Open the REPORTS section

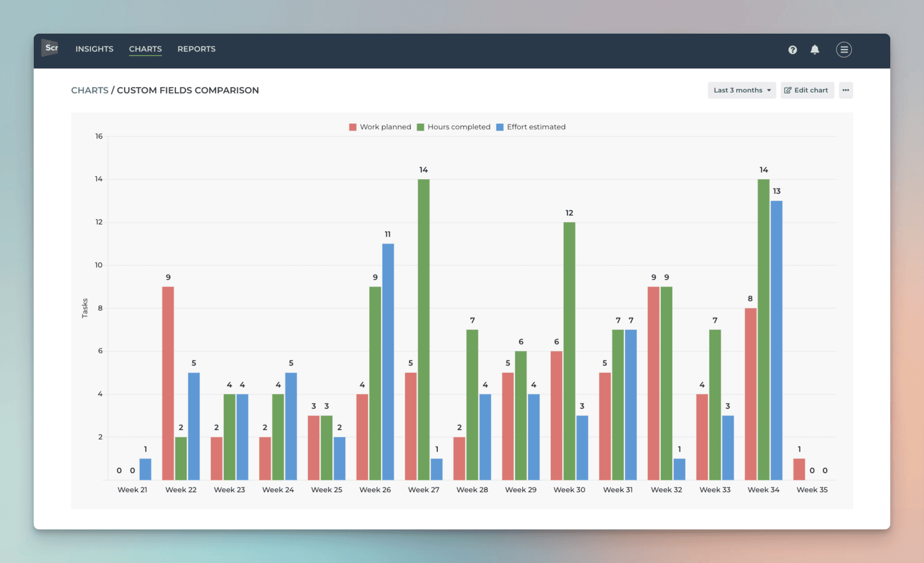point(196,49)
